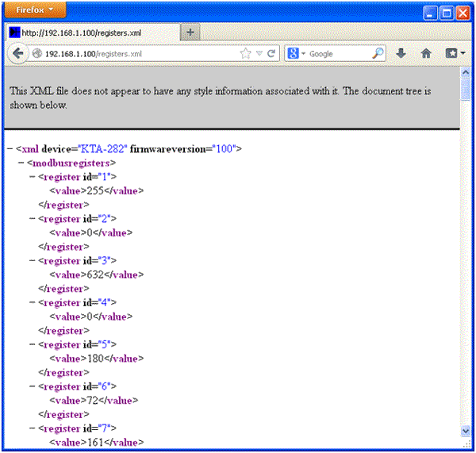Click the value 632 text
This screenshot has height=453, width=476.
(x=95, y=274)
